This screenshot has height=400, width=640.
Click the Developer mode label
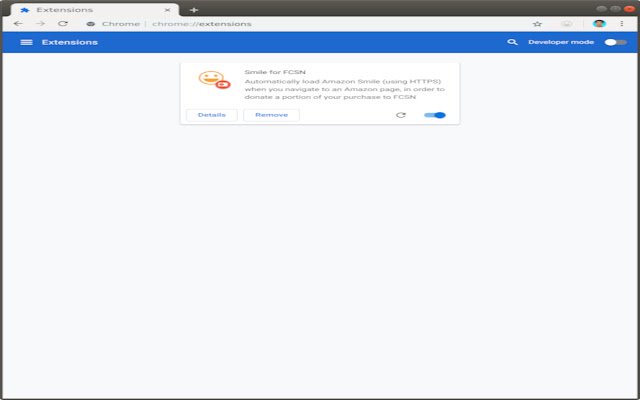tap(561, 42)
